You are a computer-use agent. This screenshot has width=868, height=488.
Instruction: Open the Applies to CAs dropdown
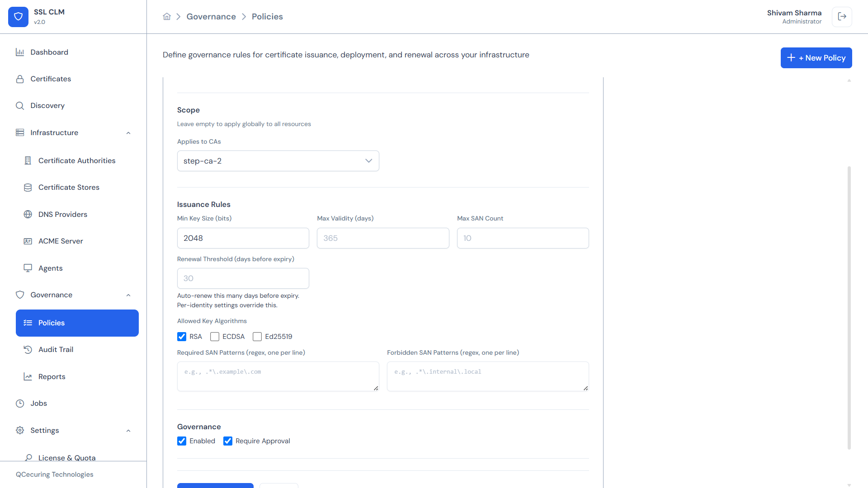(278, 161)
